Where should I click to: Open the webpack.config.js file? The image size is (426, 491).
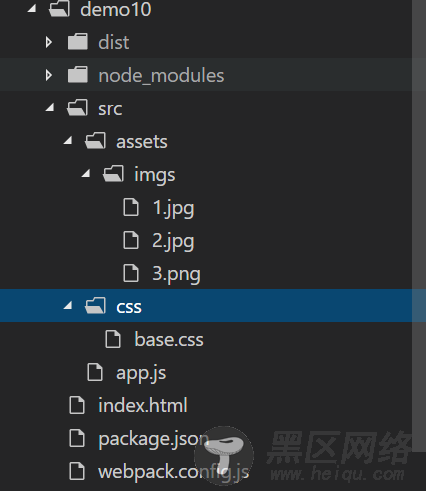point(173,472)
